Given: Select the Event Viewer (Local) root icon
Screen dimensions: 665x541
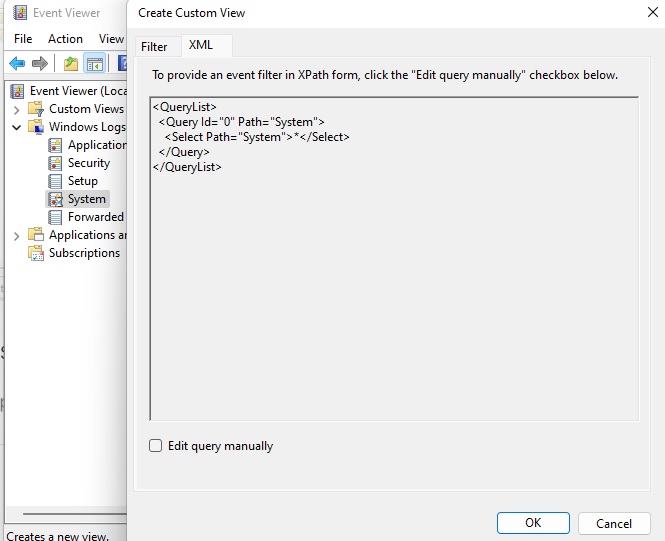Looking at the screenshot, I should (17, 91).
